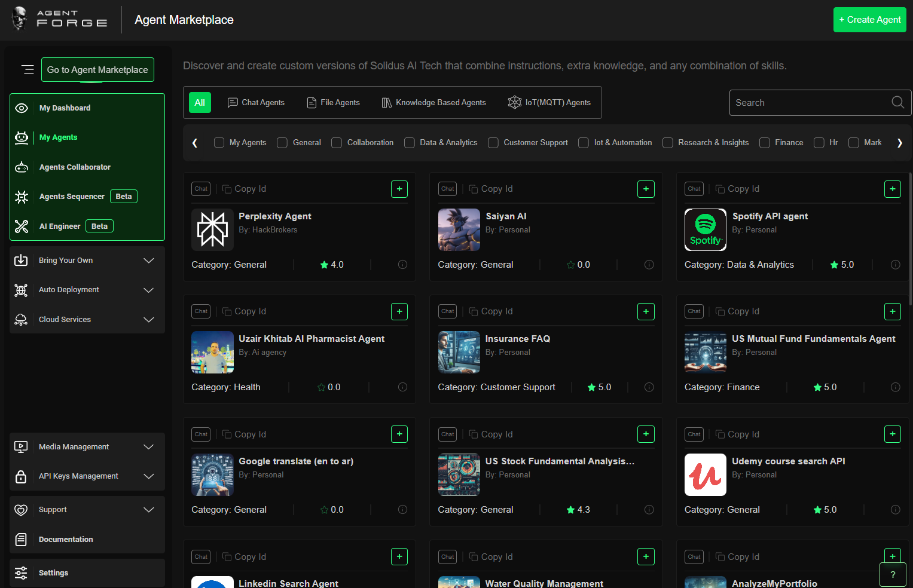The width and height of the screenshot is (913, 588).
Task: Tick the Iot & Automation checkbox
Action: pos(584,143)
